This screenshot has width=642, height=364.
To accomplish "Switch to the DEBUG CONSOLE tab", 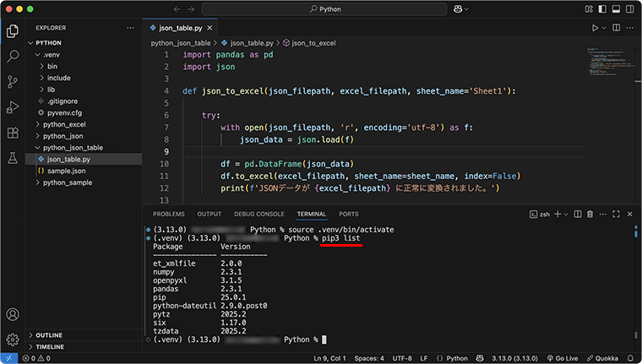I will 259,215.
